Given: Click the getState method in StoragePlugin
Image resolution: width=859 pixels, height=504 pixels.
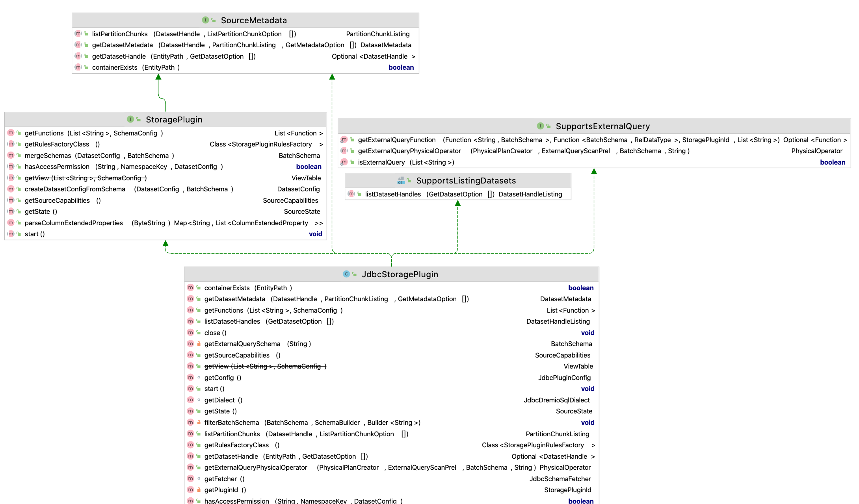Looking at the screenshot, I should (x=165, y=211).
